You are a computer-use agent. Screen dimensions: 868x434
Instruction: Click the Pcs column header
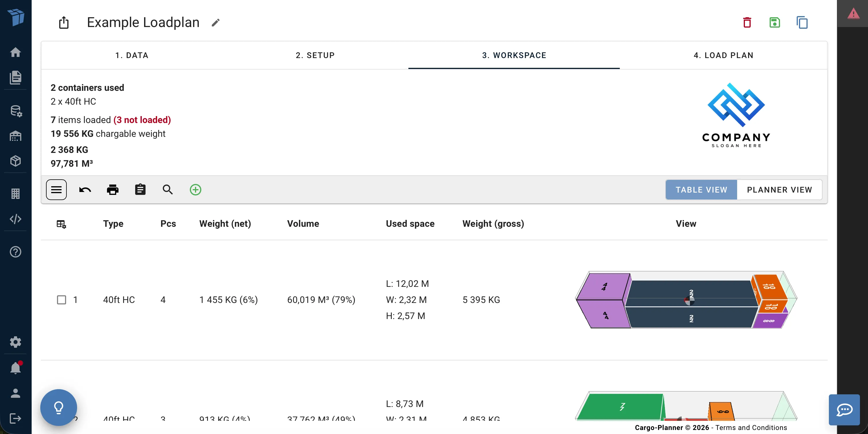click(168, 224)
